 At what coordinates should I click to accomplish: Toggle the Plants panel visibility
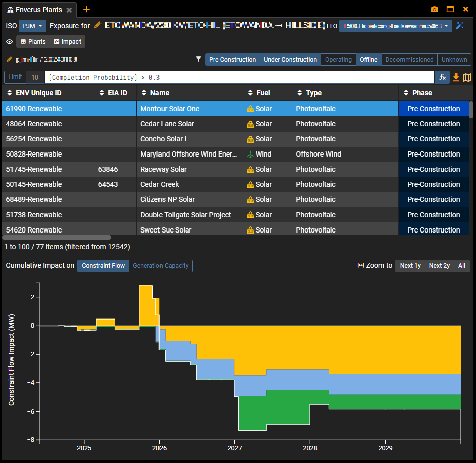33,42
